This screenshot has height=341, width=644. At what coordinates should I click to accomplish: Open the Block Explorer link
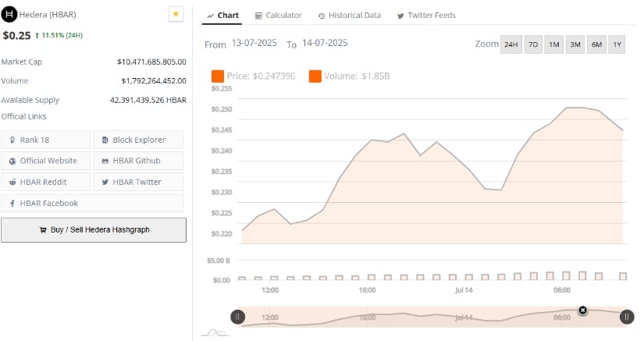[x=138, y=140]
